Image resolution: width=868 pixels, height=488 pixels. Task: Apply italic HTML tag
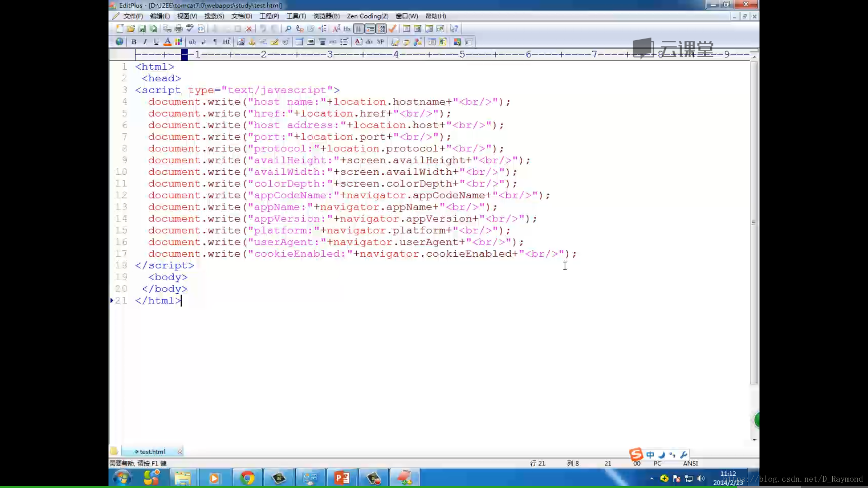(145, 42)
